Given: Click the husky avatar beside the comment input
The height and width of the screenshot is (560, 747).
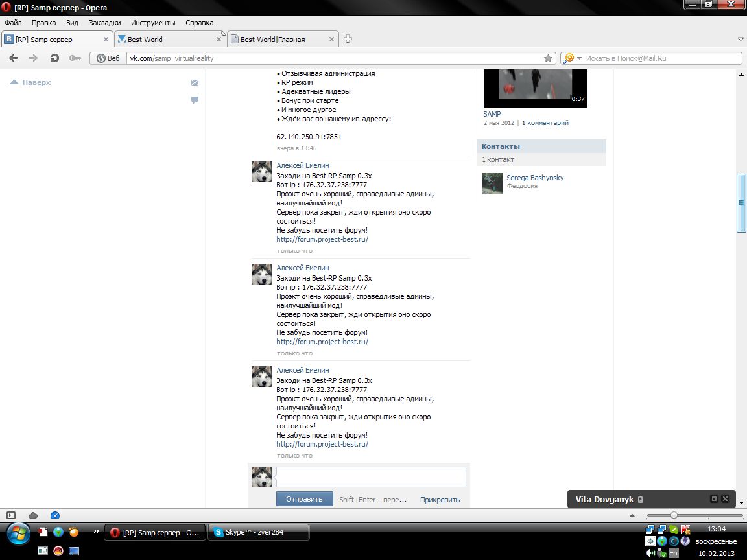Looking at the screenshot, I should (x=261, y=476).
